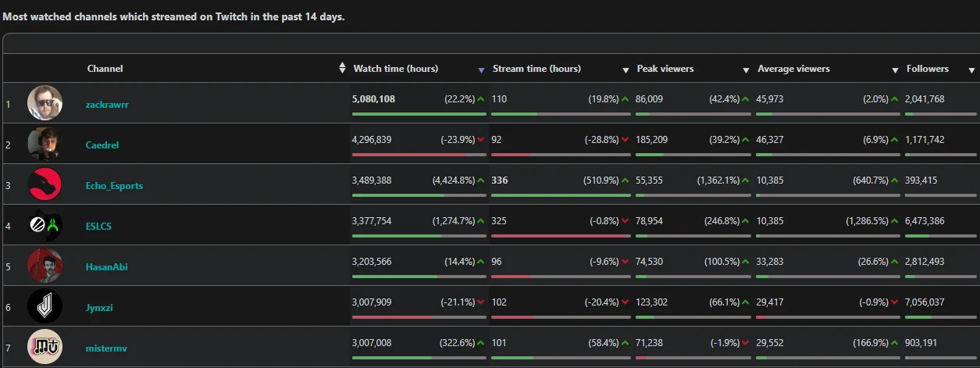Image resolution: width=980 pixels, height=368 pixels.
Task: Click the Followers column header
Action: click(928, 69)
